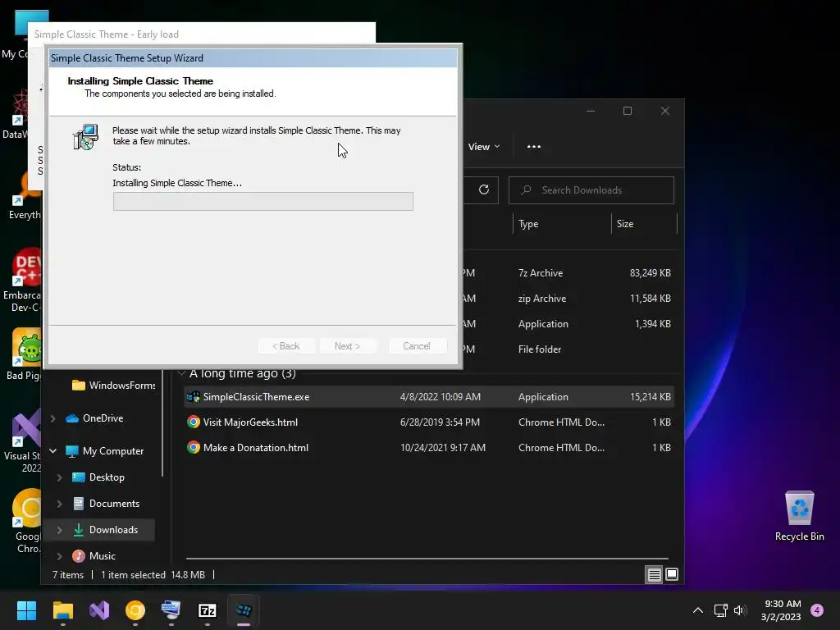Image resolution: width=840 pixels, height=630 pixels.
Task: Click the Simple Classic Theme taskbar icon
Action: coord(244,610)
